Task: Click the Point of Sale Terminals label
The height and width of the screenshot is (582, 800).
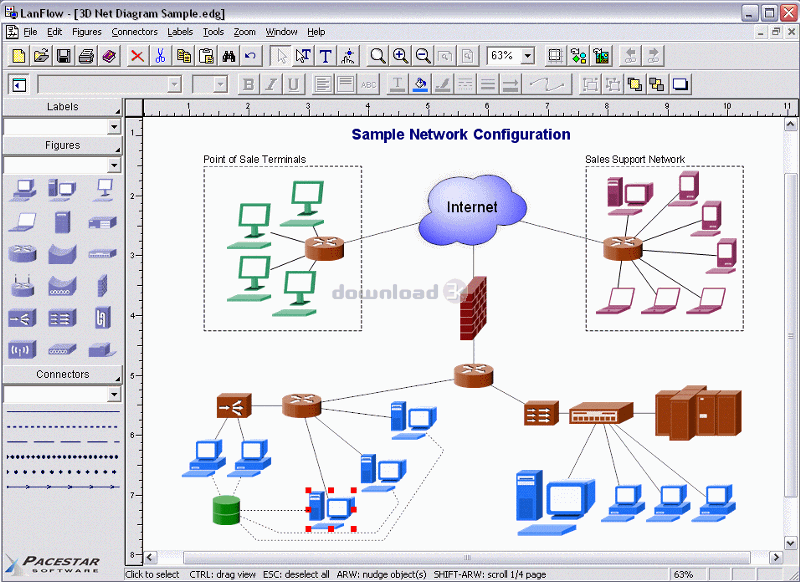Action: click(255, 159)
